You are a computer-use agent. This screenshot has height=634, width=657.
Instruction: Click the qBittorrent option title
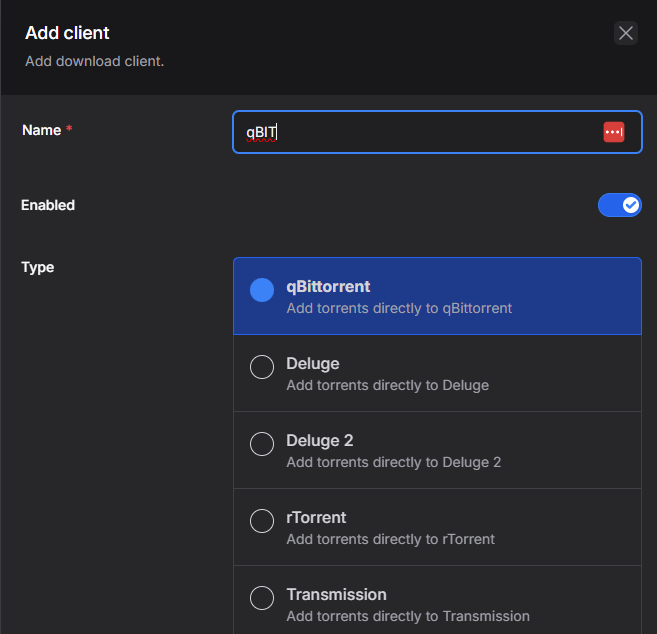(x=328, y=287)
